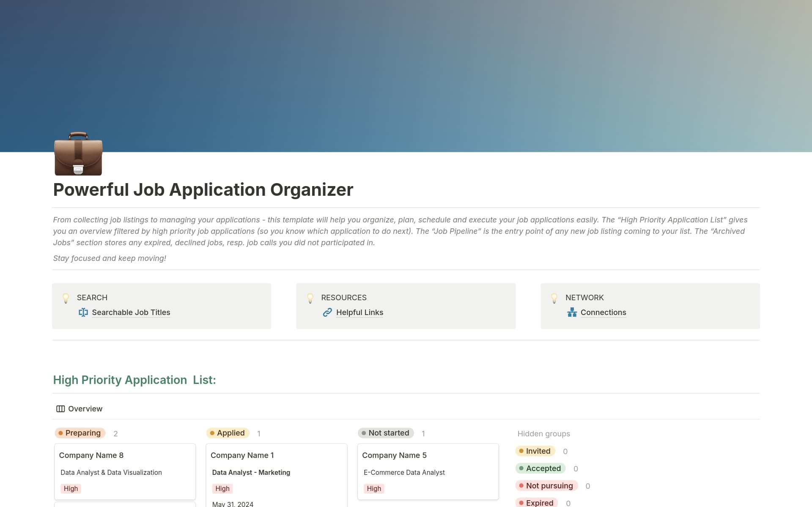The height and width of the screenshot is (507, 812).
Task: Collapse the Preparing status group
Action: coord(80,433)
